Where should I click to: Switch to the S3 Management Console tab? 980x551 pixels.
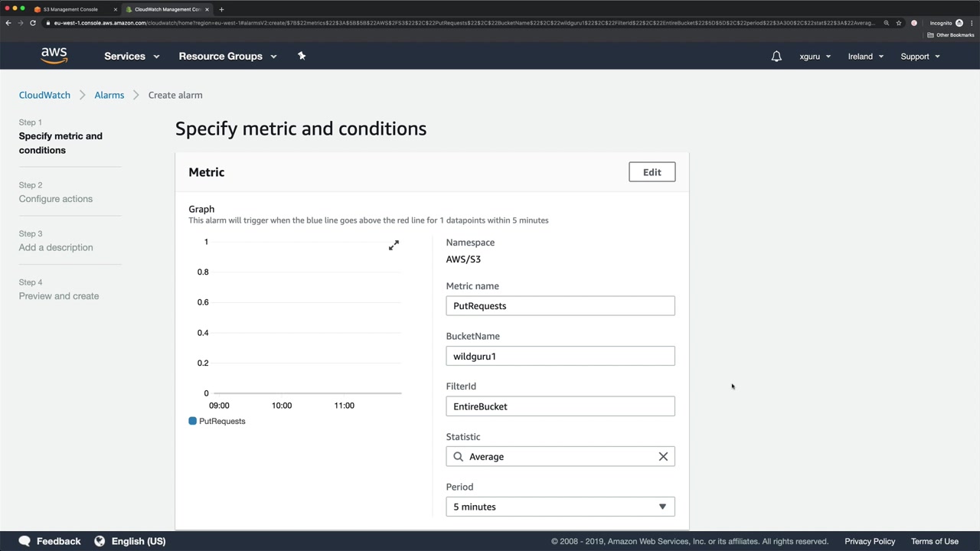(70, 9)
